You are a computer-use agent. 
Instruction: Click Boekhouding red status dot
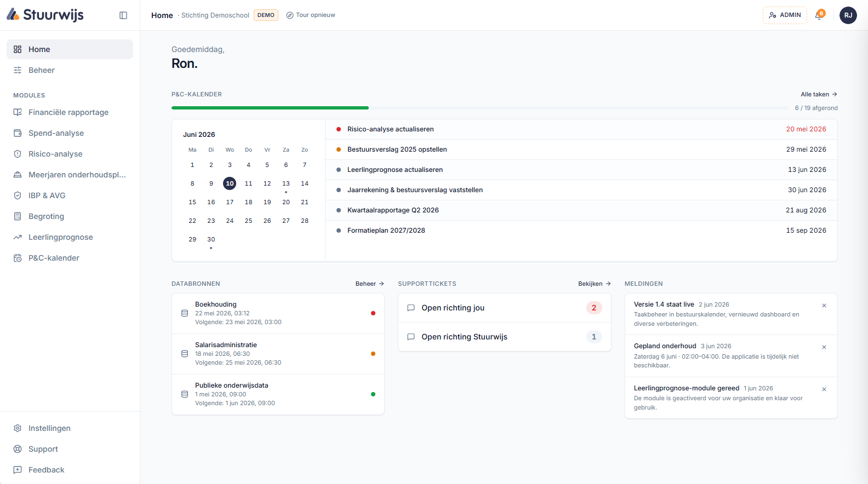tap(373, 313)
